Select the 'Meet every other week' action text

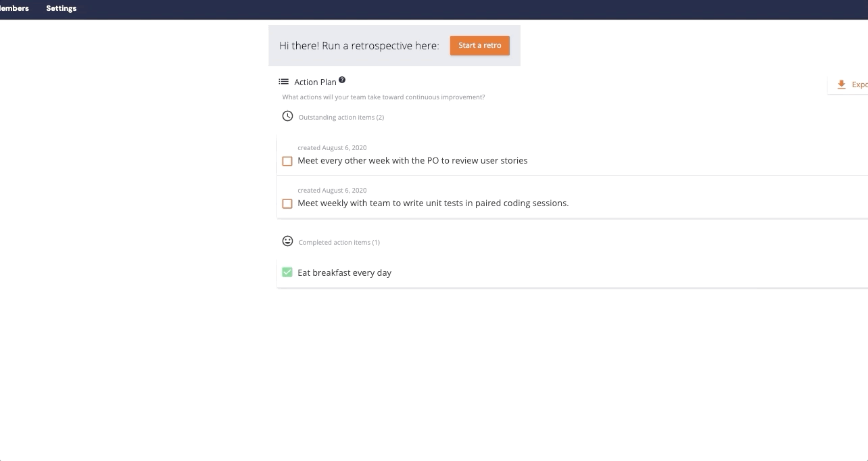(412, 161)
